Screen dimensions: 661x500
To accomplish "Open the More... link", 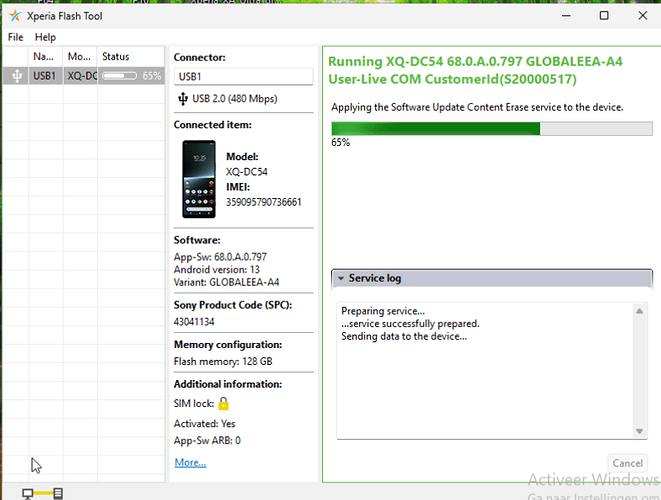I will pyautogui.click(x=191, y=462).
